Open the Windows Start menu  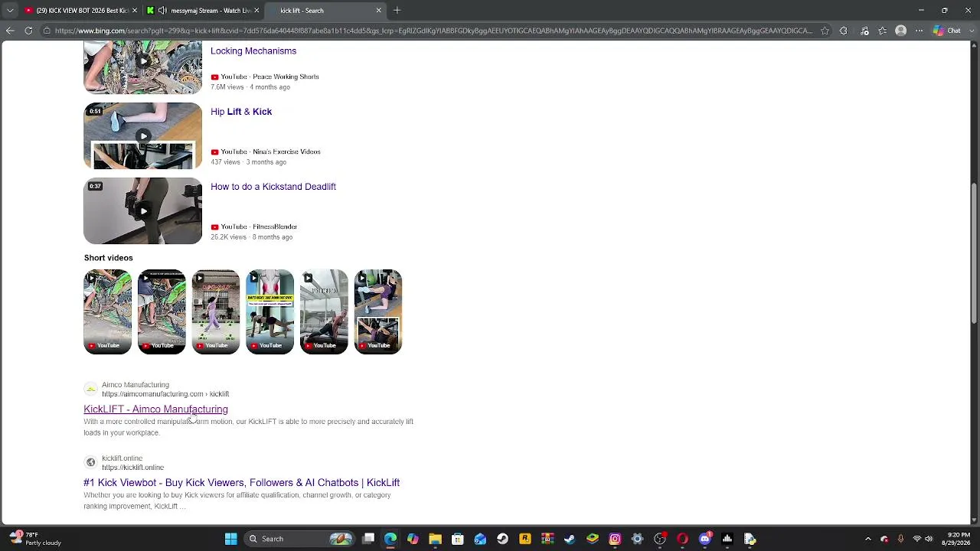(x=230, y=539)
